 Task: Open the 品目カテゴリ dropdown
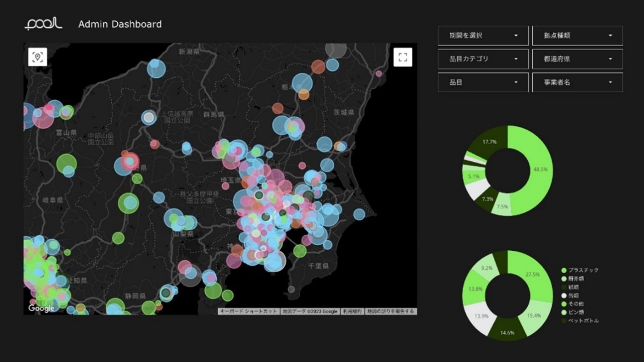(x=483, y=59)
